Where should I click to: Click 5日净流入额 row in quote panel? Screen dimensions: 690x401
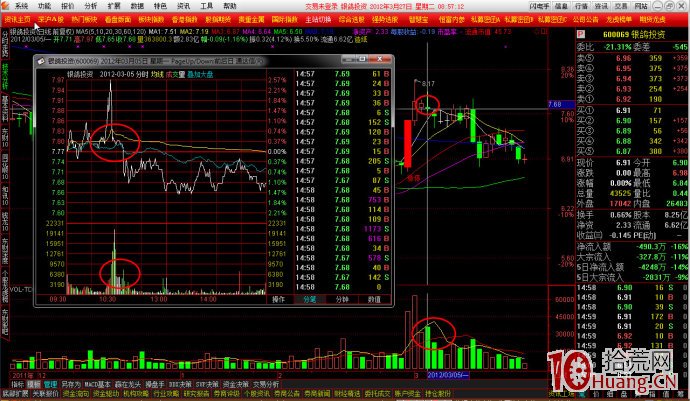(x=632, y=267)
